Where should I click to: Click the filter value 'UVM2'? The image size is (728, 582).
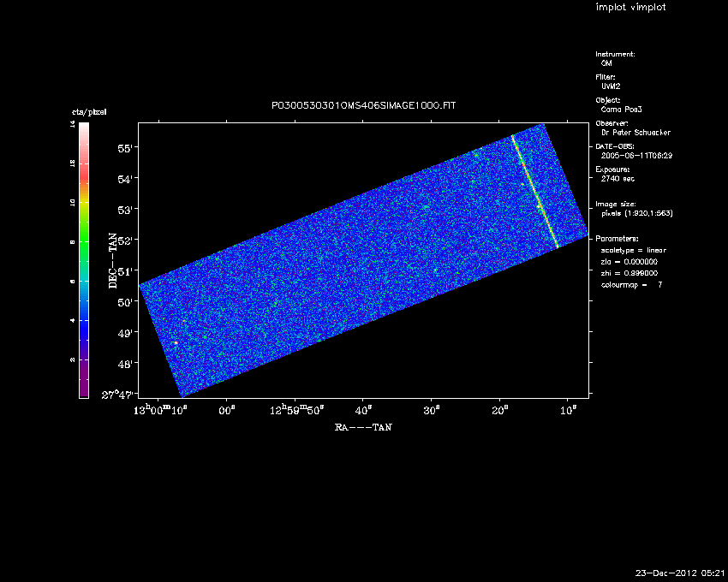611,86
